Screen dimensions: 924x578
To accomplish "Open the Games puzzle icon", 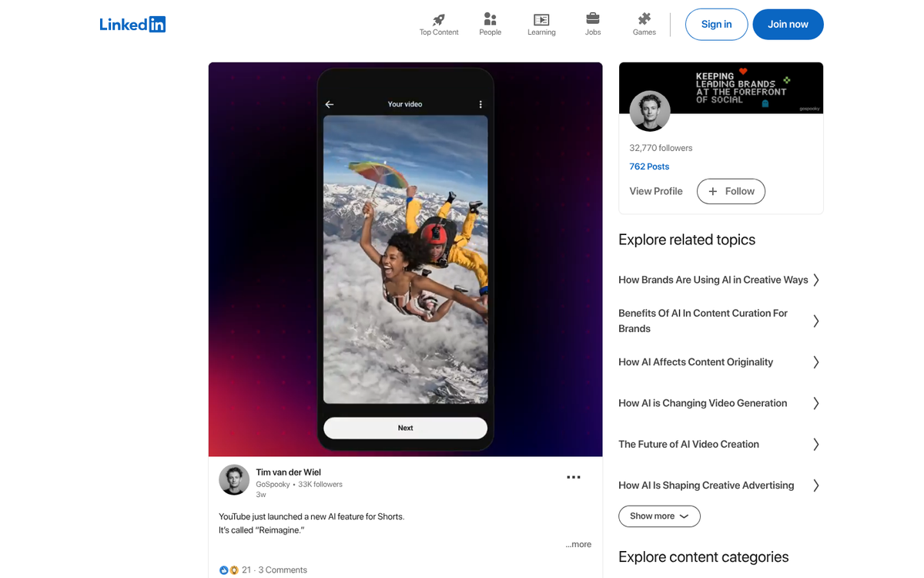I will coord(644,19).
